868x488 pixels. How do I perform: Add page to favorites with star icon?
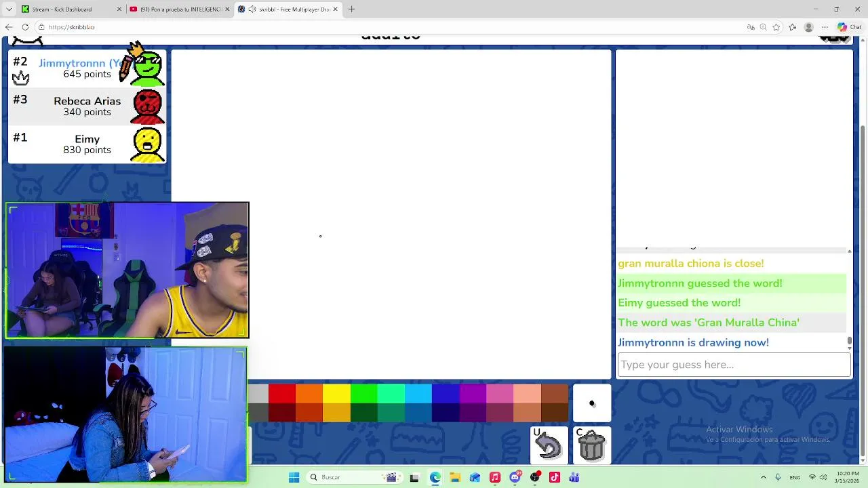coord(776,27)
